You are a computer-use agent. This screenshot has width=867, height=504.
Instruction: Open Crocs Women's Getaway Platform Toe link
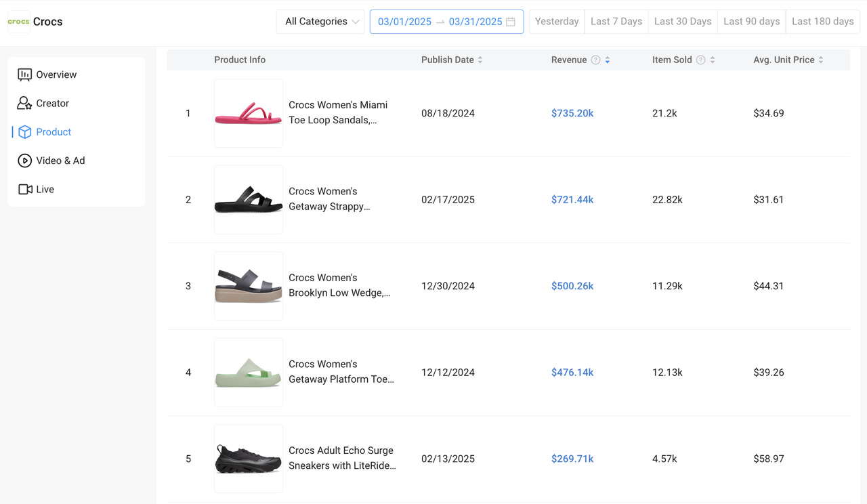coord(341,372)
